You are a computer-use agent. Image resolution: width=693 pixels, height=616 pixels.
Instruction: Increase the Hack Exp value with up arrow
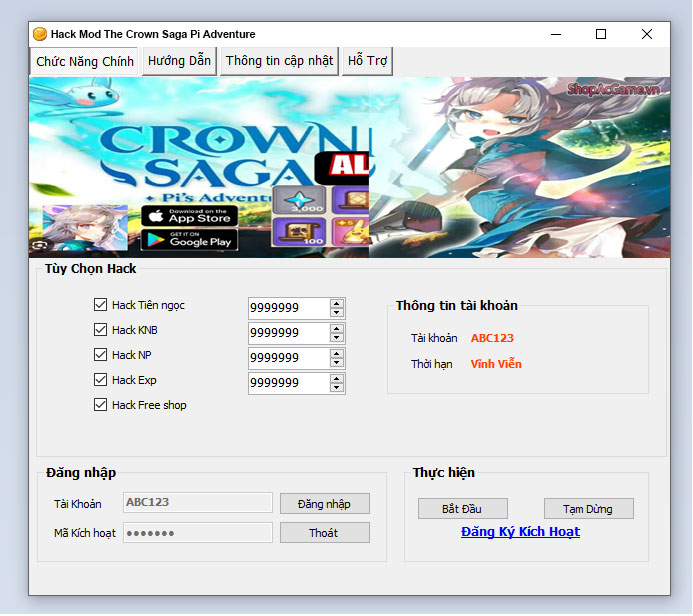point(337,379)
